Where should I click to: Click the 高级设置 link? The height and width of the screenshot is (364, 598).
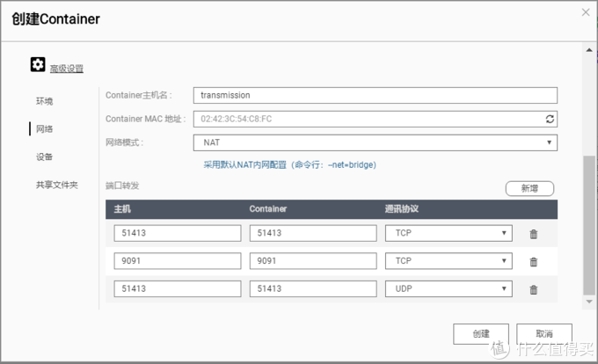[67, 69]
